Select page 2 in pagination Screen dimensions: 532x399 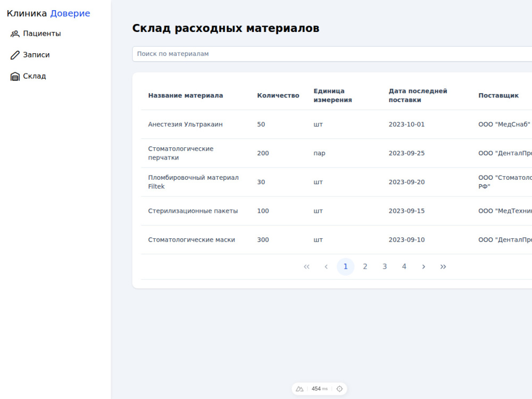[365, 267]
